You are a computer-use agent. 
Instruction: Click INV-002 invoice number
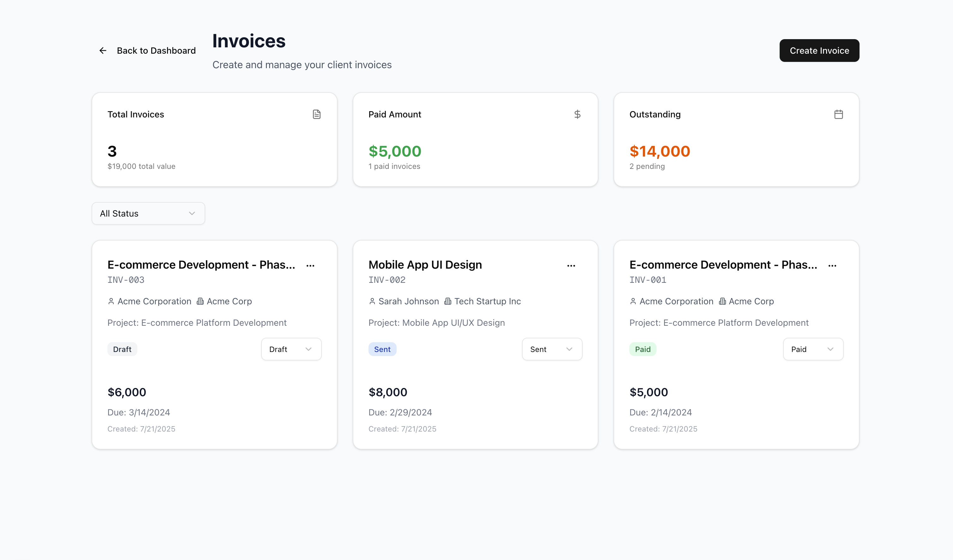point(387,280)
